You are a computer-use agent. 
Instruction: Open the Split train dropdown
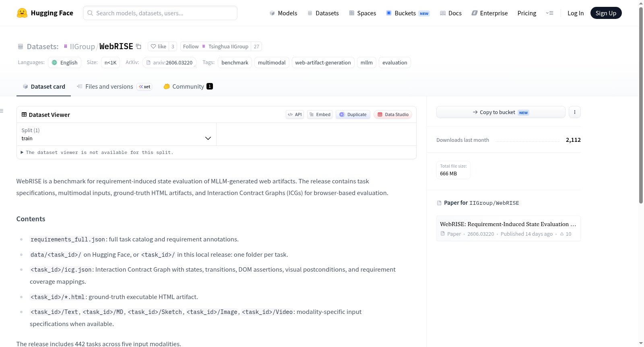116,134
